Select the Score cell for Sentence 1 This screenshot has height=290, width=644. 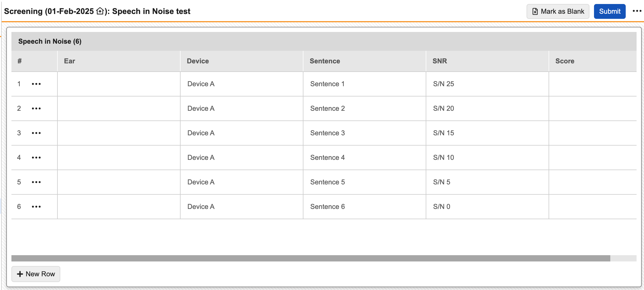592,84
